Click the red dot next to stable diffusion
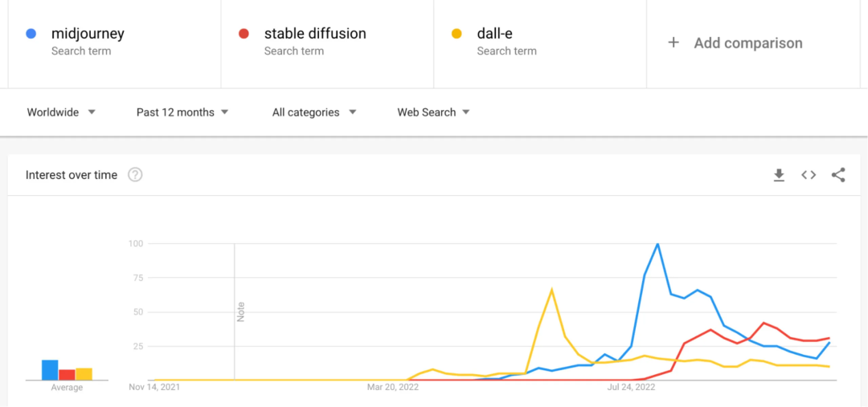Viewport: 868px width, 407px height. point(244,34)
